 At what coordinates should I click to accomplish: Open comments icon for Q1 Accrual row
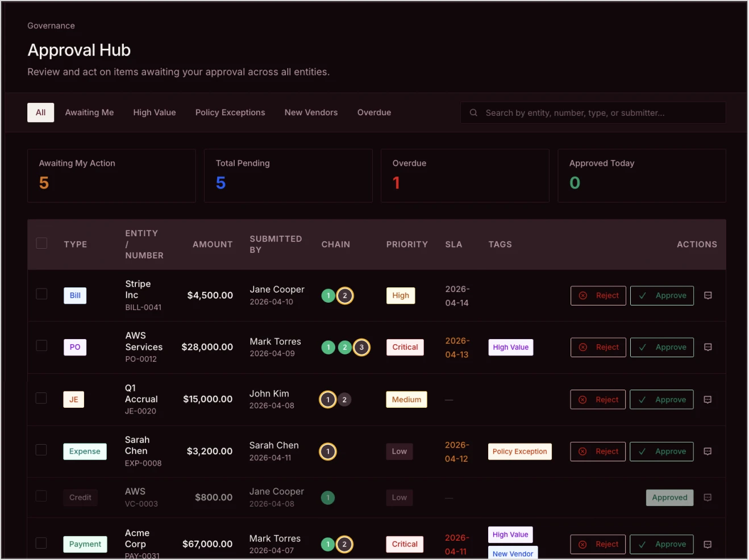click(x=708, y=400)
